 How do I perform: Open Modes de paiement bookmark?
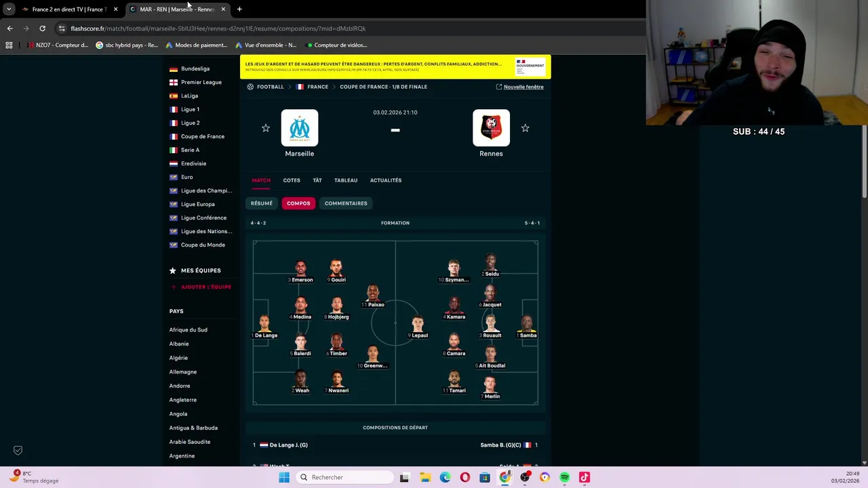[x=196, y=45]
